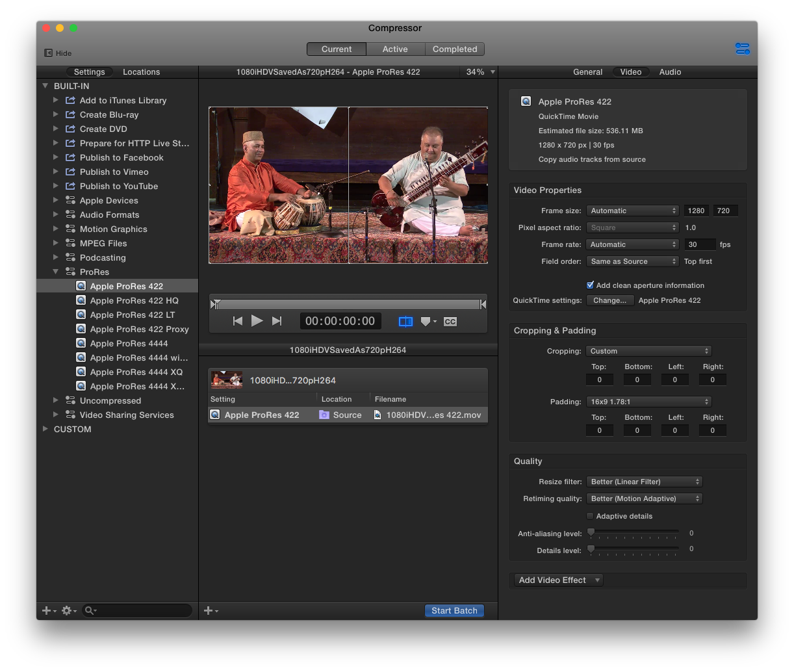
Task: Open the Add Video Effect menu
Action: 559,580
